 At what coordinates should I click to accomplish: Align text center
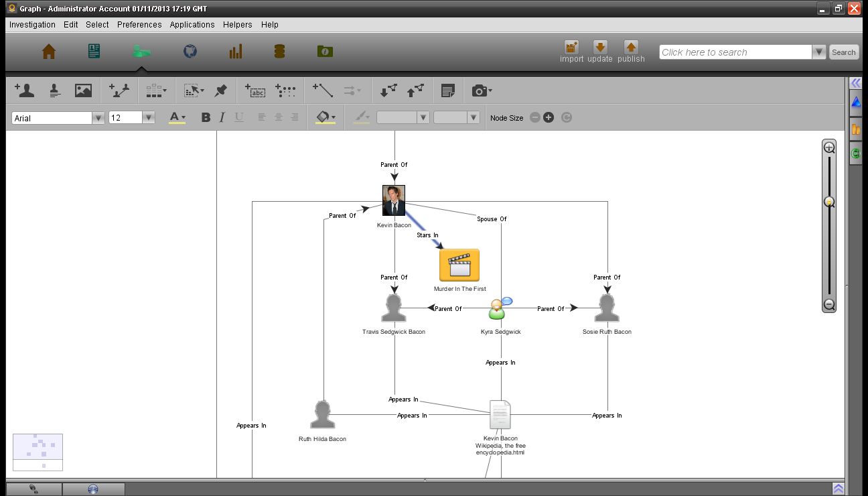(279, 117)
